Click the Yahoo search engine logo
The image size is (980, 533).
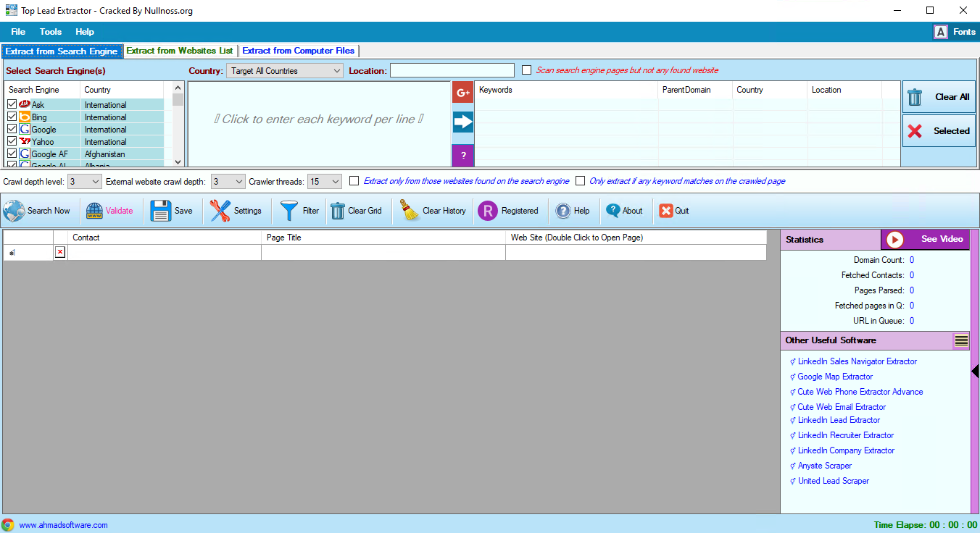(x=25, y=142)
